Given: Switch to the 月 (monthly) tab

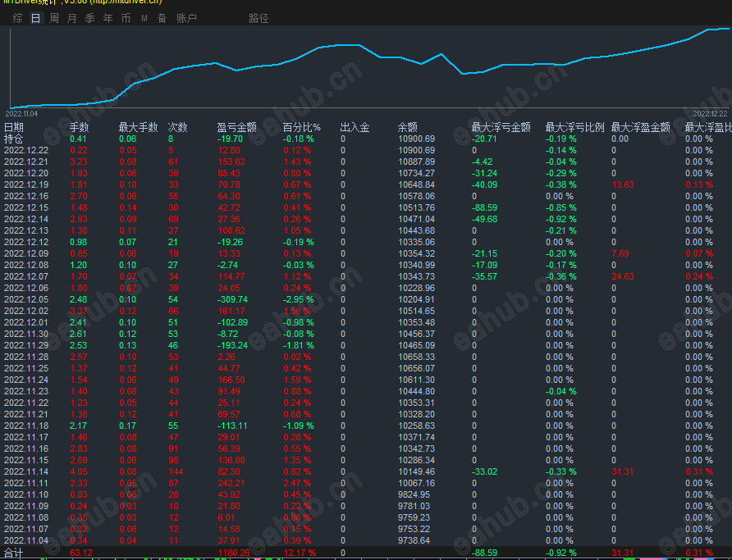Looking at the screenshot, I should [72, 18].
